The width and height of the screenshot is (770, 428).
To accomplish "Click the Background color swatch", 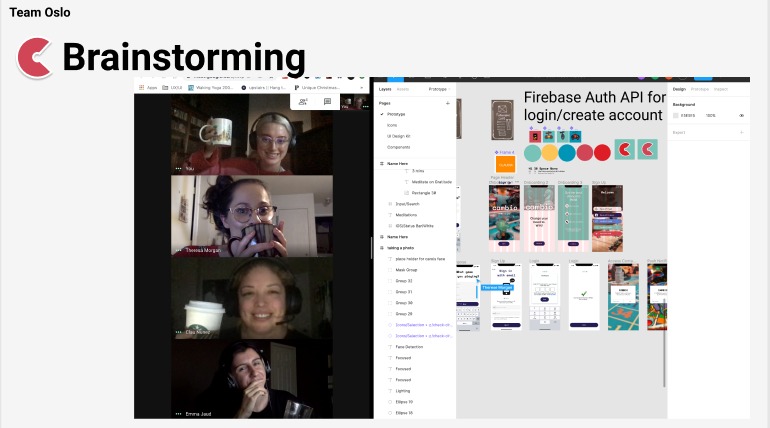I will click(676, 115).
